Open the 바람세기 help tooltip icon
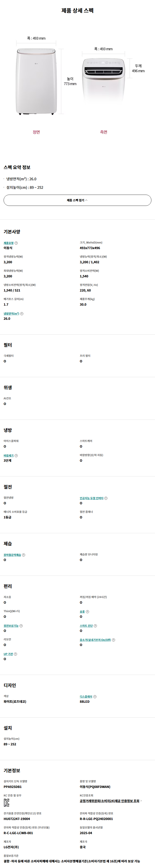This screenshot has width=155, height=868. pos(16,456)
